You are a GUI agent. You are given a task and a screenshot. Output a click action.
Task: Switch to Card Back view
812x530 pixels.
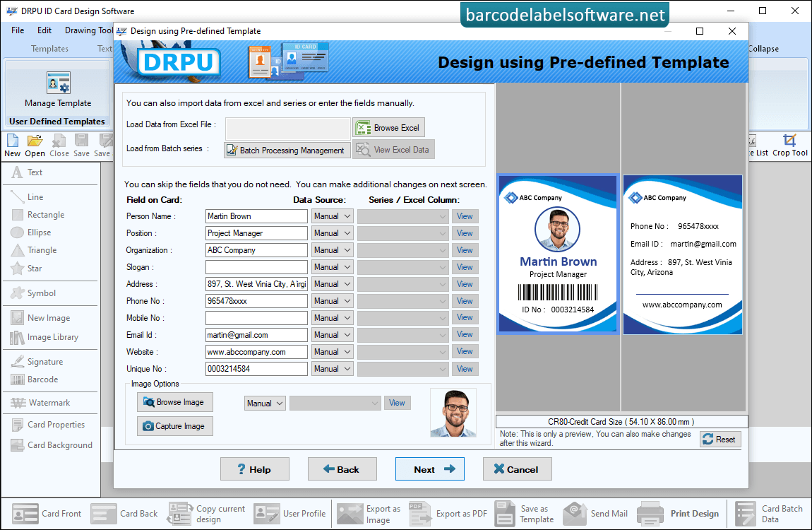pos(124,514)
